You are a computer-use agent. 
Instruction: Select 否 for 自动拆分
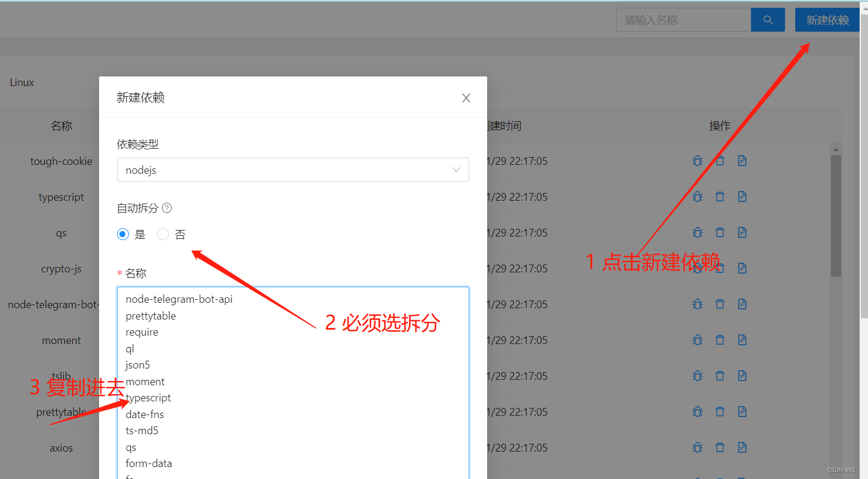tap(163, 235)
